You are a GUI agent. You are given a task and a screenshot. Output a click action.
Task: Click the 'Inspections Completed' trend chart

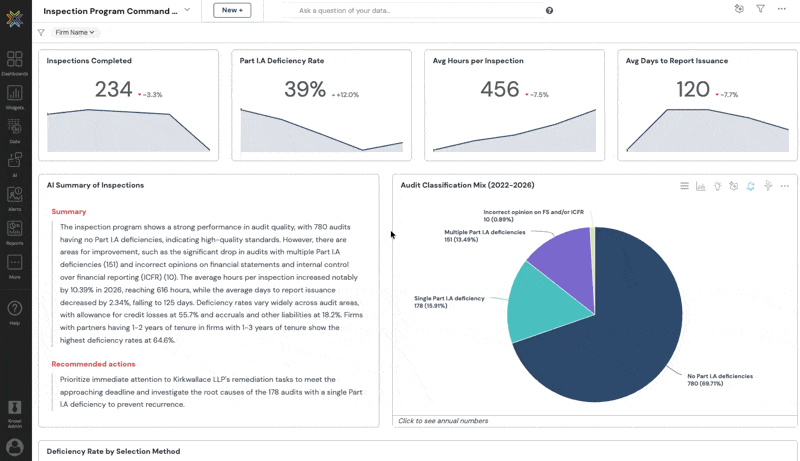(x=129, y=131)
